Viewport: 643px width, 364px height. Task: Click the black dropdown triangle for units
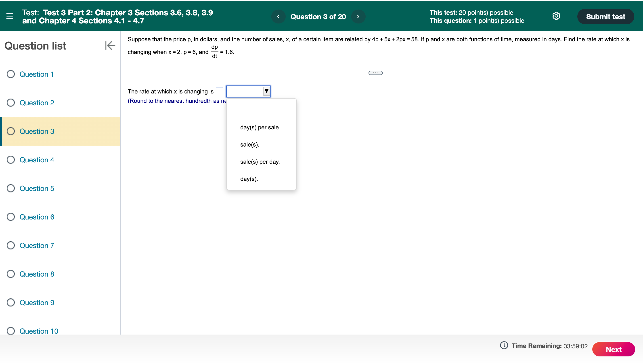(x=266, y=91)
